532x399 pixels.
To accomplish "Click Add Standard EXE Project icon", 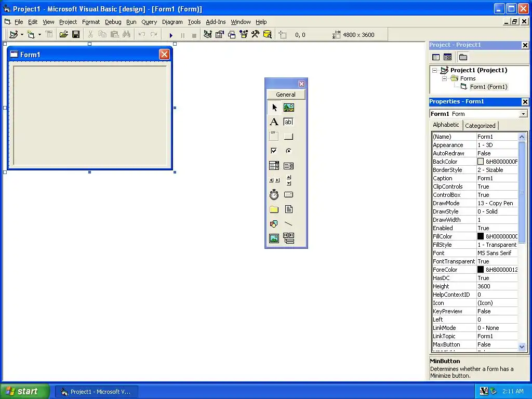I will point(14,34).
